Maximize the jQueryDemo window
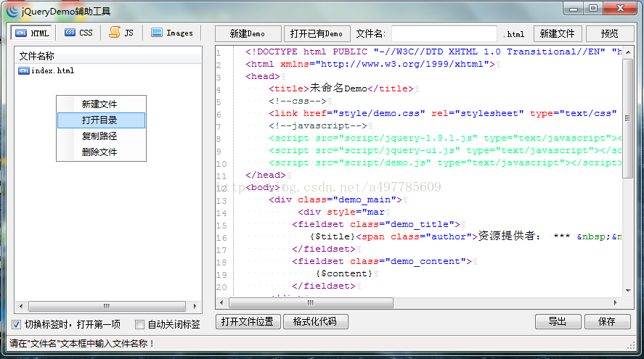This screenshot has width=644, height=359. pyautogui.click(x=593, y=9)
